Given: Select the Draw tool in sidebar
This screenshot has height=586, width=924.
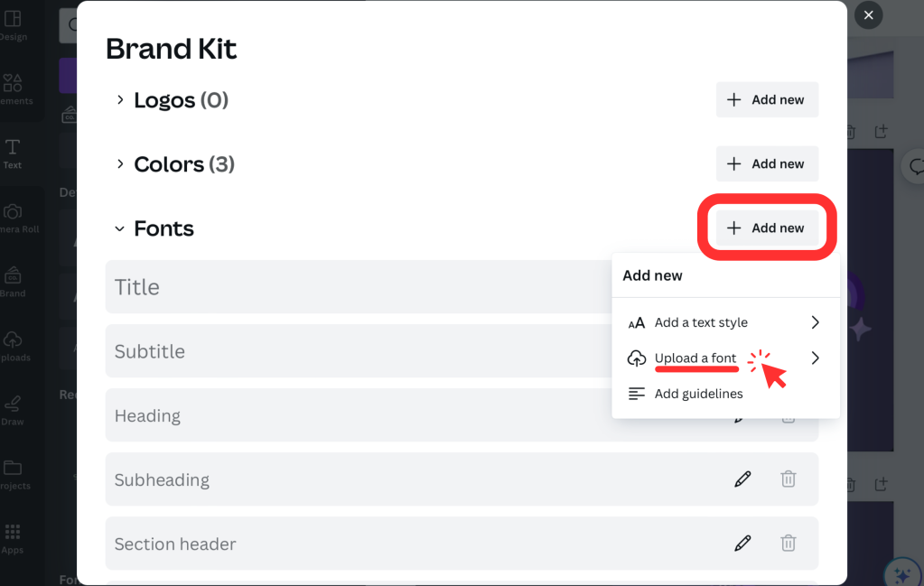Looking at the screenshot, I should coord(13,409).
